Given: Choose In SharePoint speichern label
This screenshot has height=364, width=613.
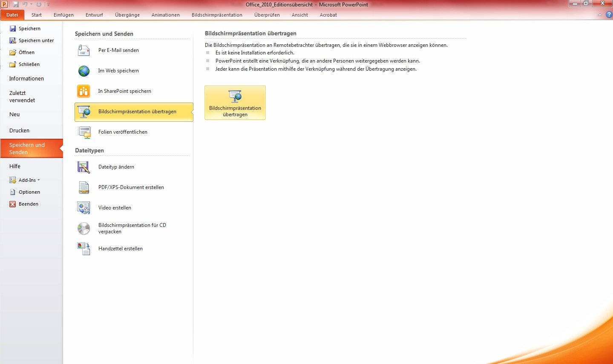Looking at the screenshot, I should click(x=125, y=91).
